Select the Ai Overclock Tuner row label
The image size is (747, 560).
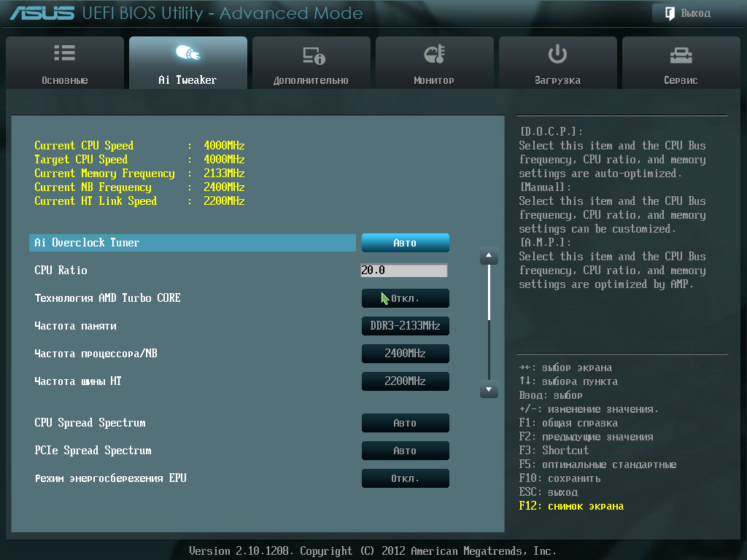tap(87, 243)
